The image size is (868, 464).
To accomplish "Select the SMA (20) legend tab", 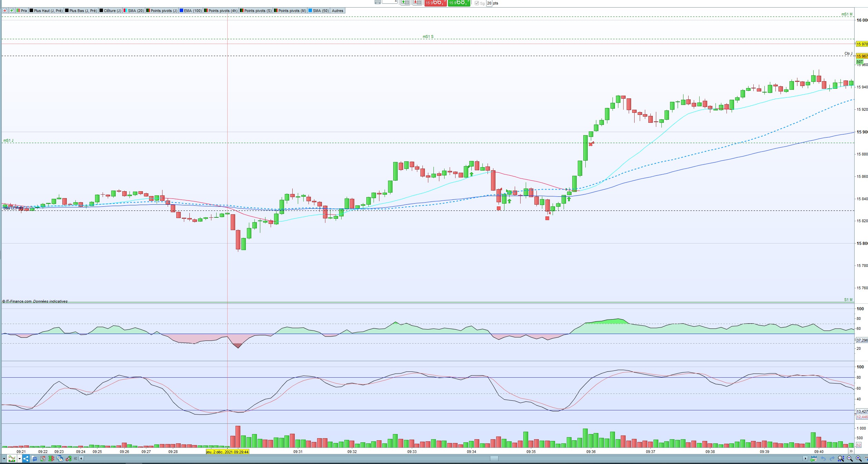I will tap(134, 11).
